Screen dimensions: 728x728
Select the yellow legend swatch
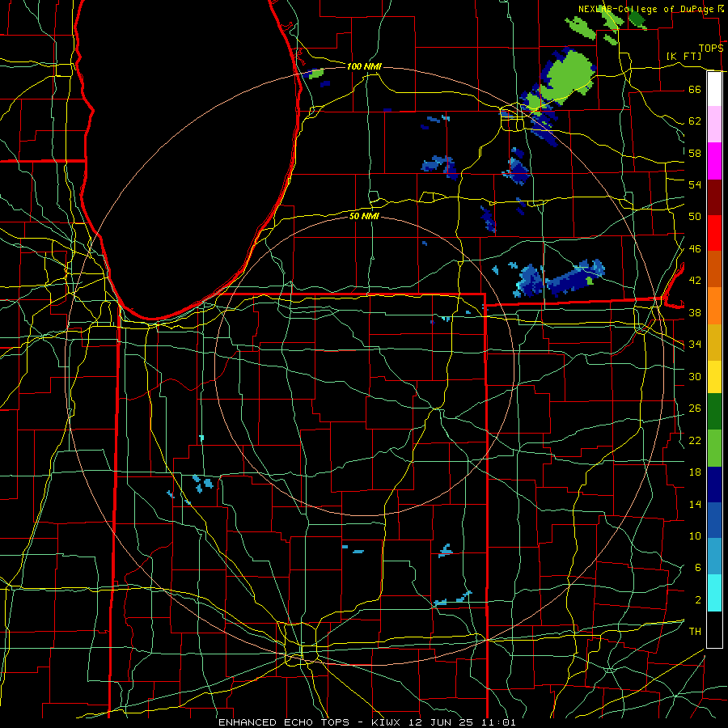click(x=714, y=376)
